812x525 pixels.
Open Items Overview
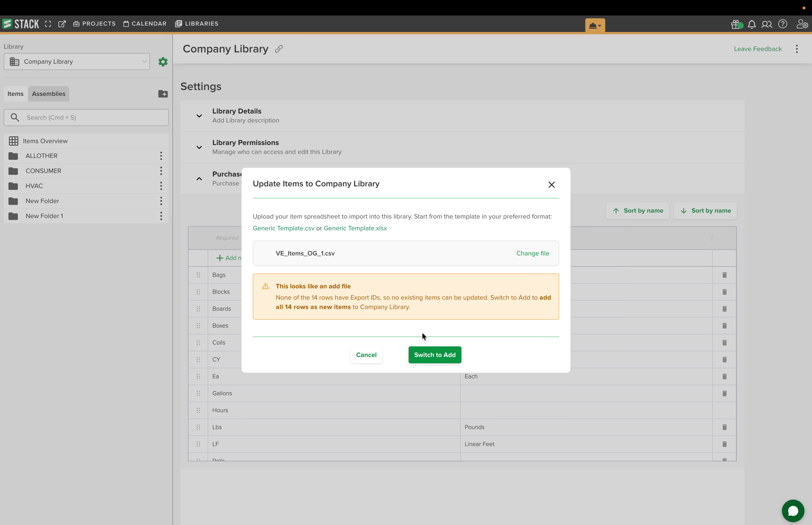[86, 141]
